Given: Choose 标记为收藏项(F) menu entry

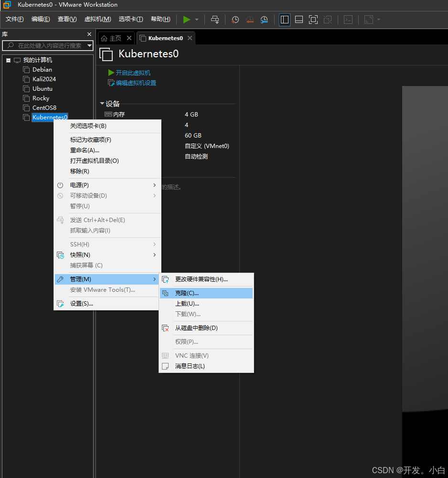Looking at the screenshot, I should click(x=107, y=139).
